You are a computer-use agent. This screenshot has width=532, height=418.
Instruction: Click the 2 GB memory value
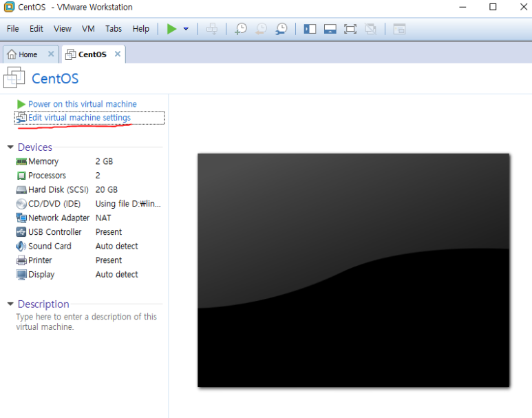104,161
